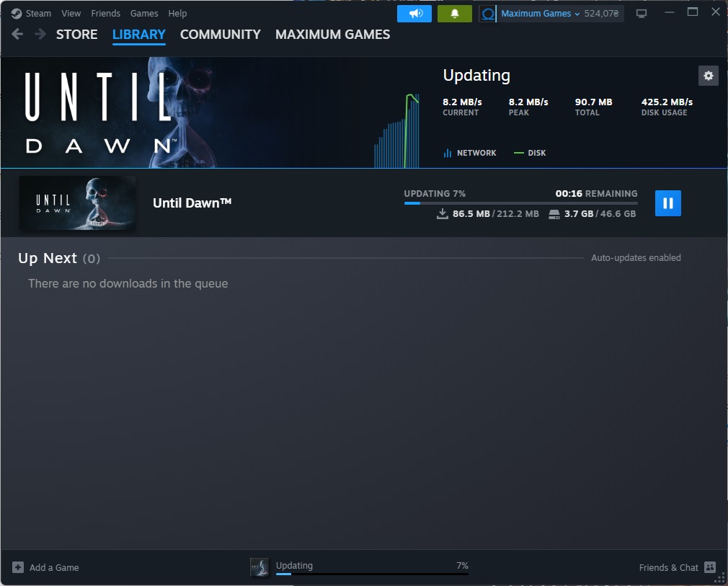Click the download arrow icon by 86.5 MB

[443, 213]
